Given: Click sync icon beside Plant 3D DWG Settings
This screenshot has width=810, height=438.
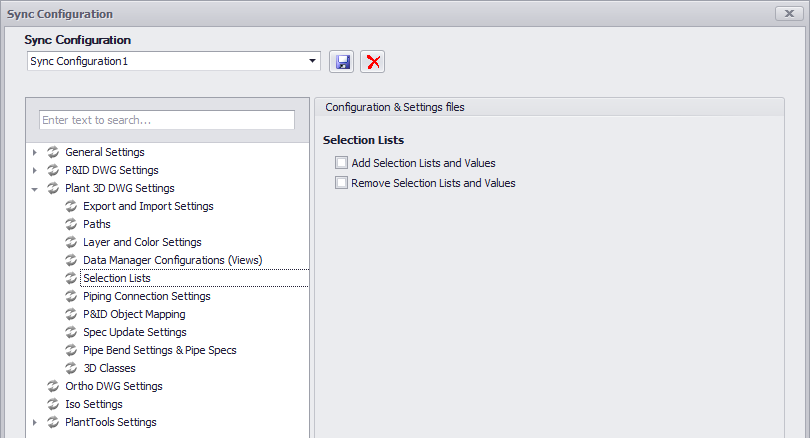Looking at the screenshot, I should click(x=53, y=188).
